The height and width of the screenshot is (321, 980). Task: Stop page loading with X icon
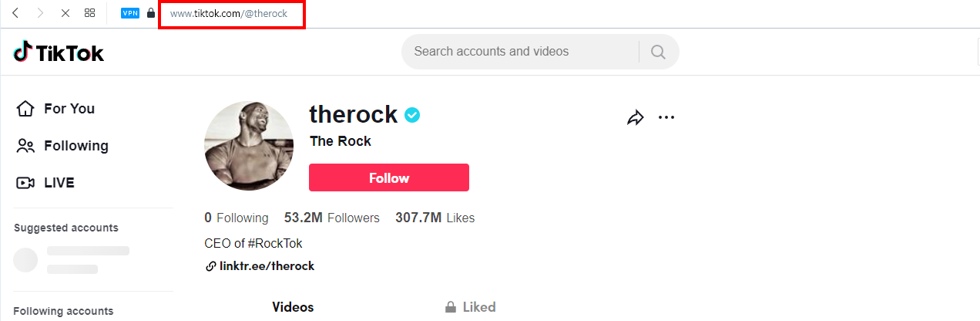click(65, 14)
